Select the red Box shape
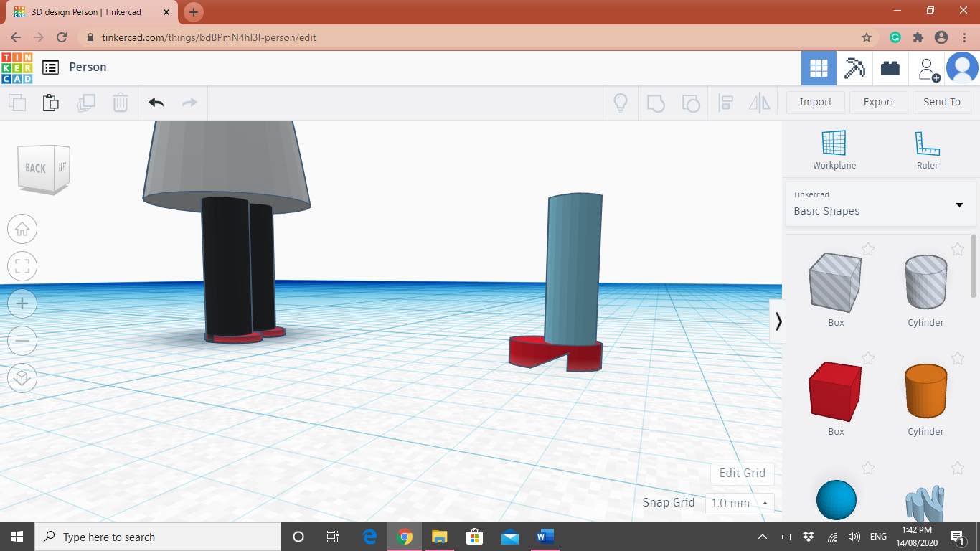The width and height of the screenshot is (980, 551). pyautogui.click(x=835, y=392)
